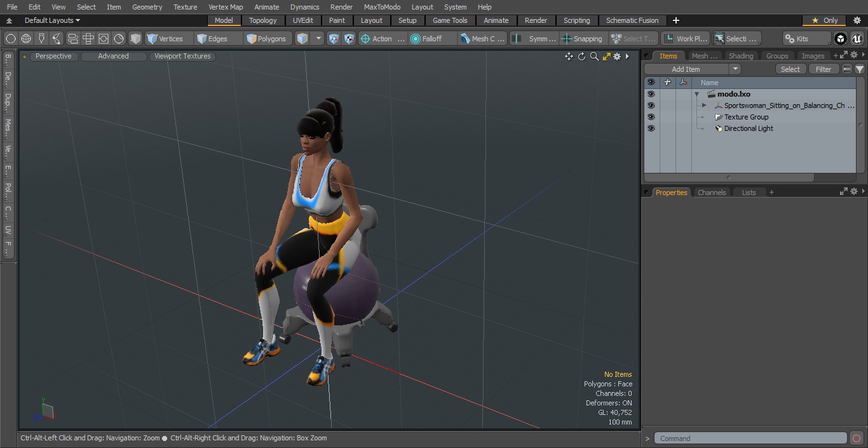Click the globe sphere toolbar icon
Image resolution: width=868 pixels, height=448 pixels.
pyautogui.click(x=26, y=39)
